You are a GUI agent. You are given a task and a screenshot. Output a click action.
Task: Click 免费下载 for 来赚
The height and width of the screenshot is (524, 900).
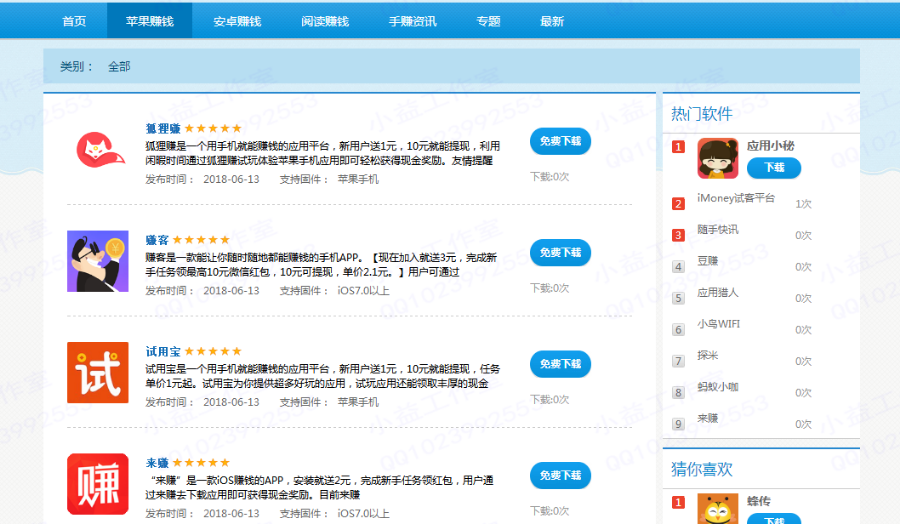pos(560,475)
